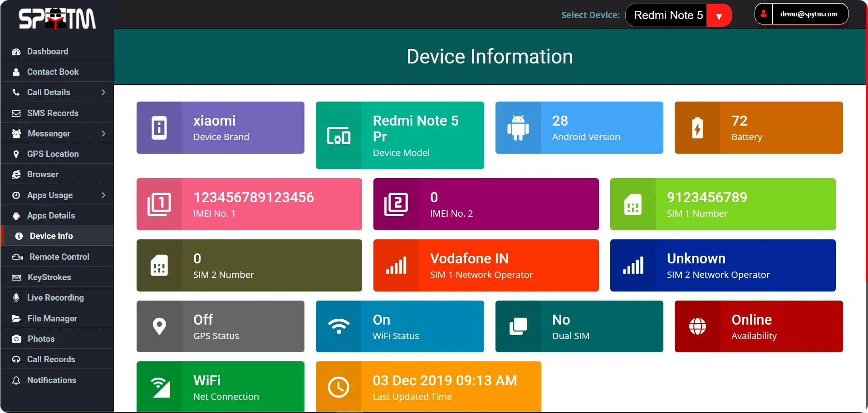
Task: Open the Redmi Note 5 device selector
Action: pos(677,15)
